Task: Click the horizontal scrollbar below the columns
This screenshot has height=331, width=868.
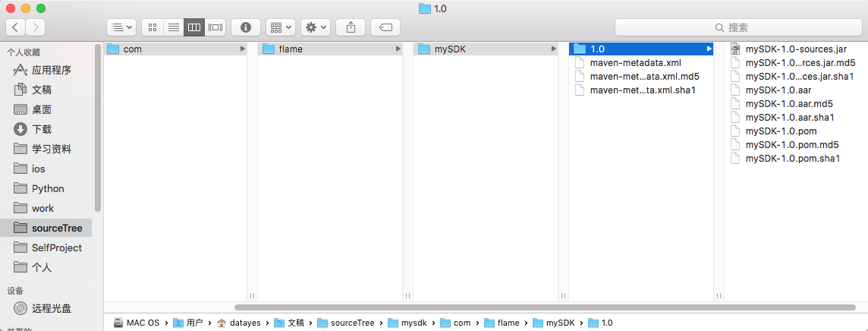Action: pos(546,307)
